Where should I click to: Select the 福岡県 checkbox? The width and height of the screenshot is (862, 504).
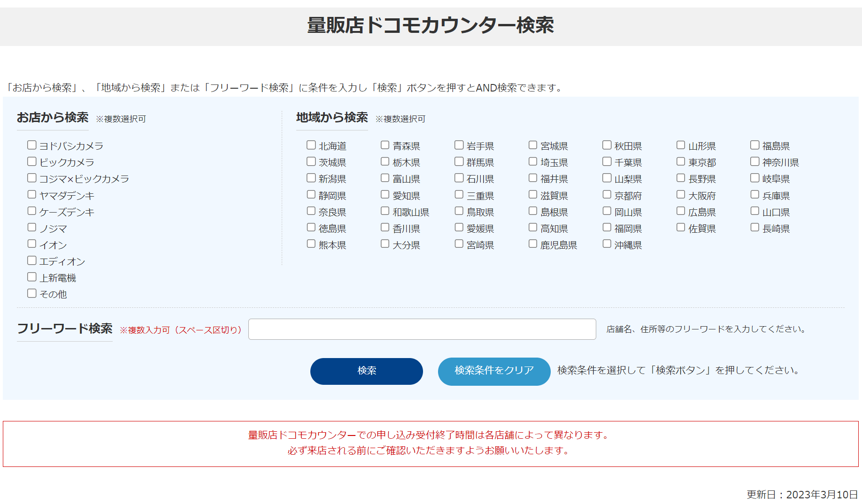point(607,227)
